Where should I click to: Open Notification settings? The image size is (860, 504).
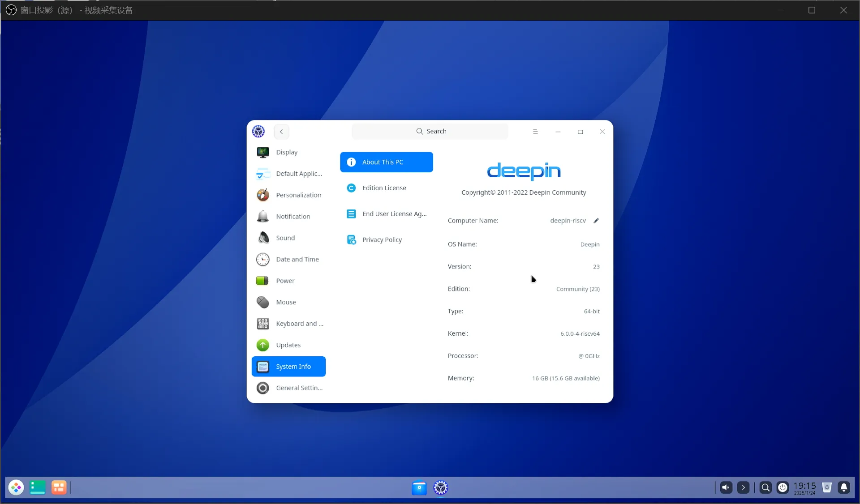[292, 216]
